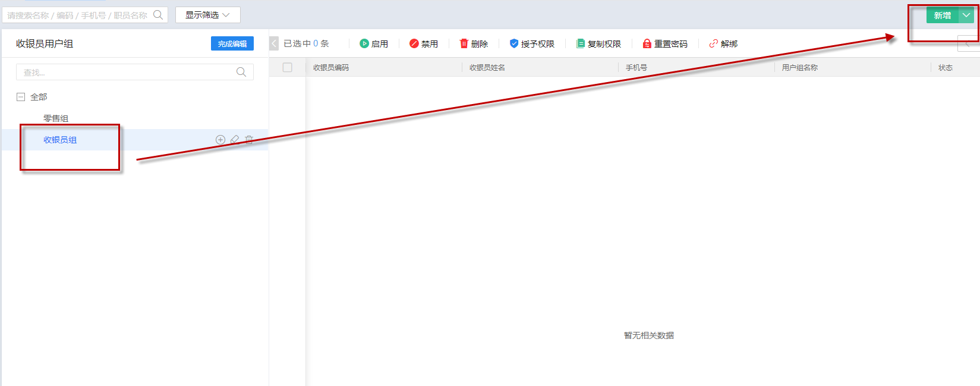Click the 禁用 disable toolbar button
Viewport: 980px width, 386px height.
(x=424, y=43)
